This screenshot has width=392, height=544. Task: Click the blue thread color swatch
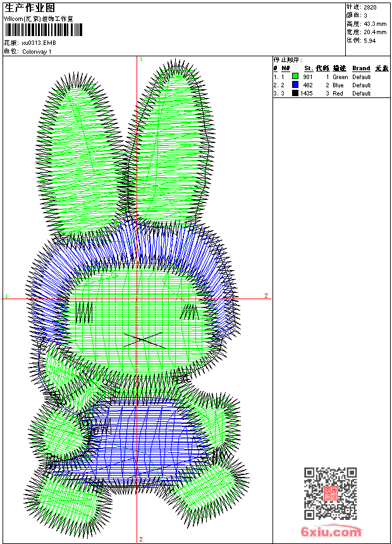[x=295, y=84]
